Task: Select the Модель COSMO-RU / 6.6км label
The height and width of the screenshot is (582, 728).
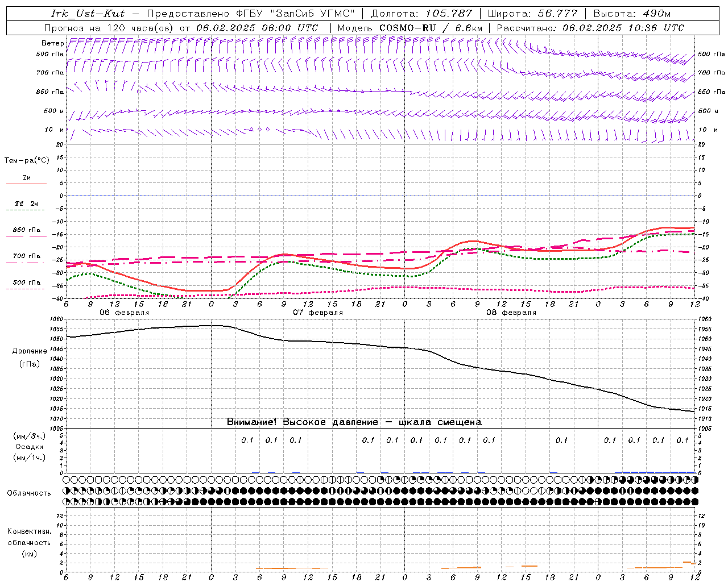Action: [x=410, y=28]
